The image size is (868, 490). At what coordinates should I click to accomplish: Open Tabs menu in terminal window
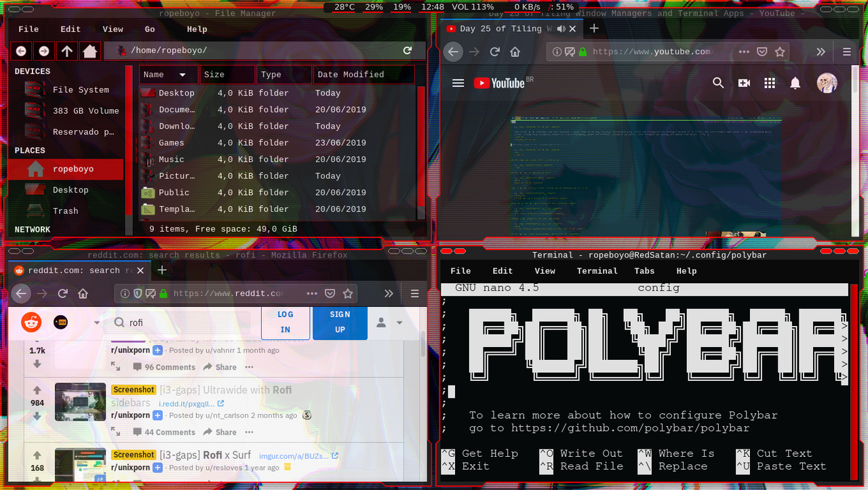click(x=644, y=270)
